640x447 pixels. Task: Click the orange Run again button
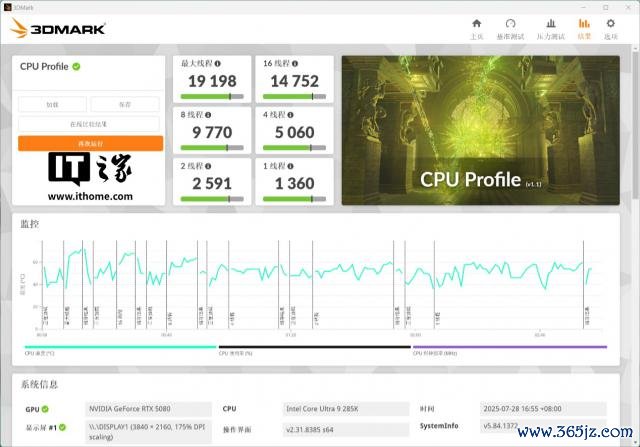pyautogui.click(x=90, y=143)
